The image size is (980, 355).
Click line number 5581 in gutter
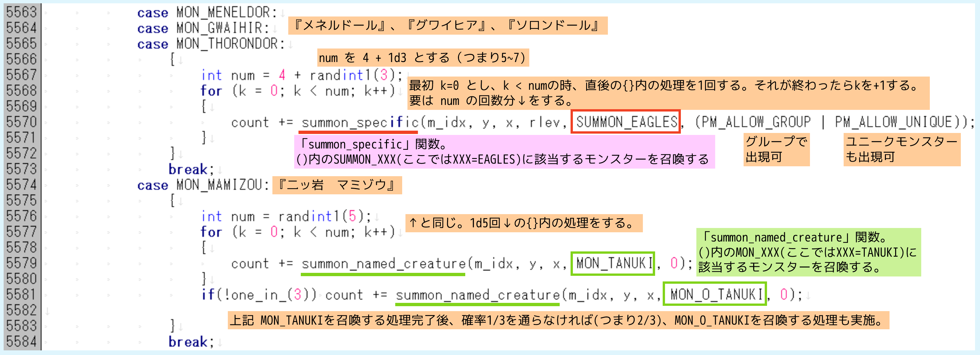pyautogui.click(x=21, y=295)
